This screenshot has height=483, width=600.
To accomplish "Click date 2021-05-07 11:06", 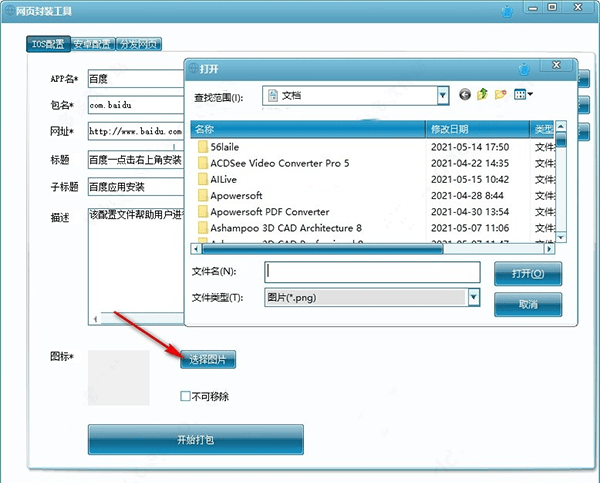I will tap(470, 228).
